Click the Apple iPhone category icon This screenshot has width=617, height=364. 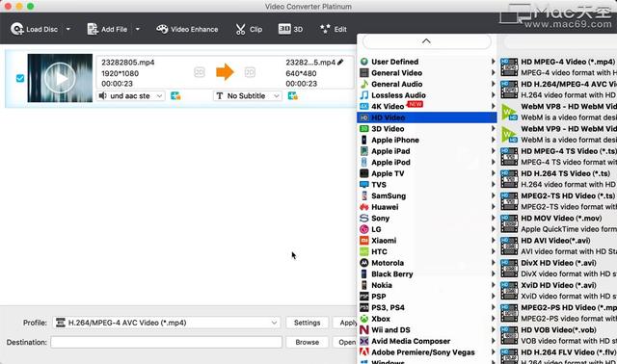point(364,140)
